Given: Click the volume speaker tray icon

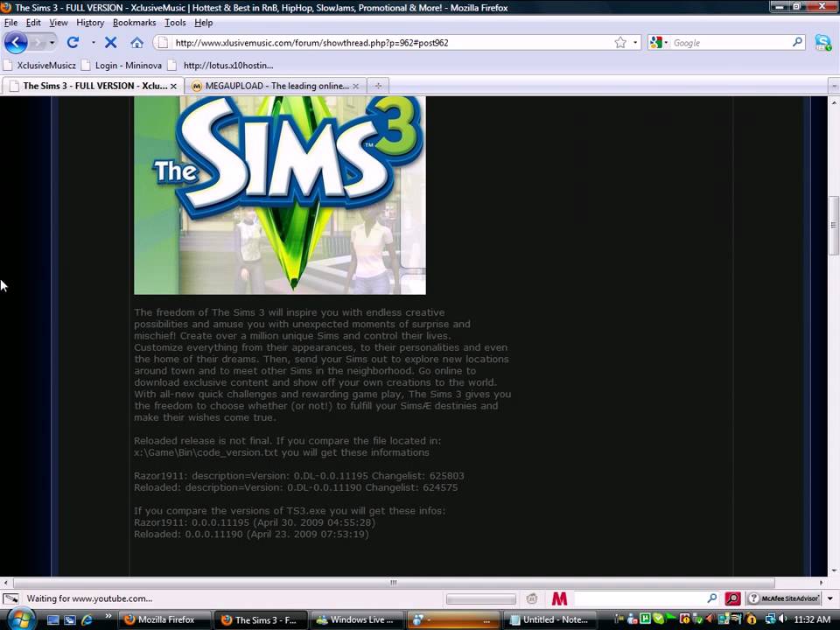Looking at the screenshot, I should pyautogui.click(x=783, y=619).
